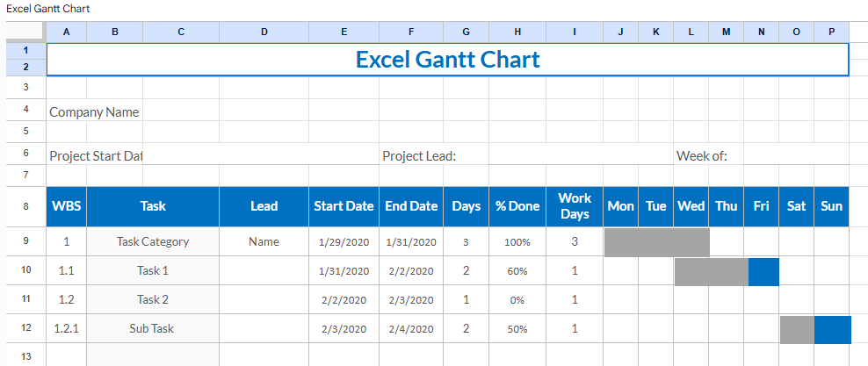Image resolution: width=868 pixels, height=366 pixels.
Task: Click the 2/4/2020 end date cell
Action: [x=410, y=329]
